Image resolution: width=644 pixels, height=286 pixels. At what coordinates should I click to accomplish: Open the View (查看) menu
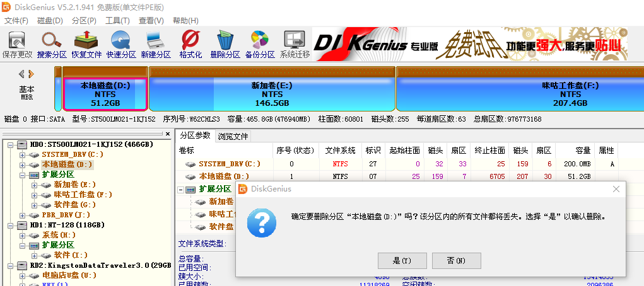tap(151, 21)
